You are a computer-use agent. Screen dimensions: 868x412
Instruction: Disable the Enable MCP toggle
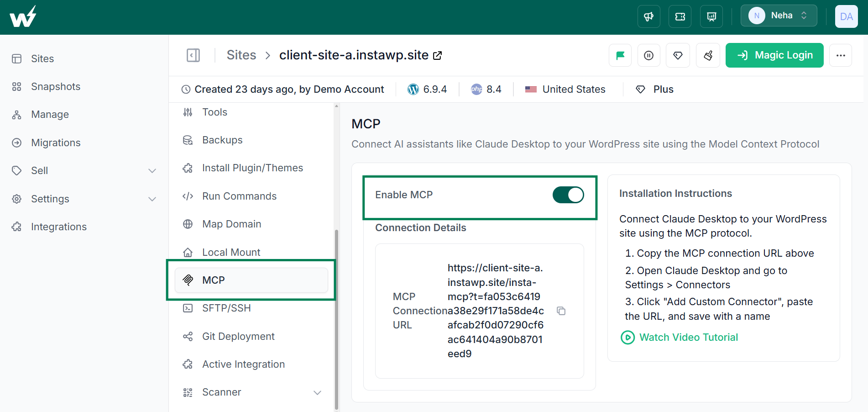[568, 195]
